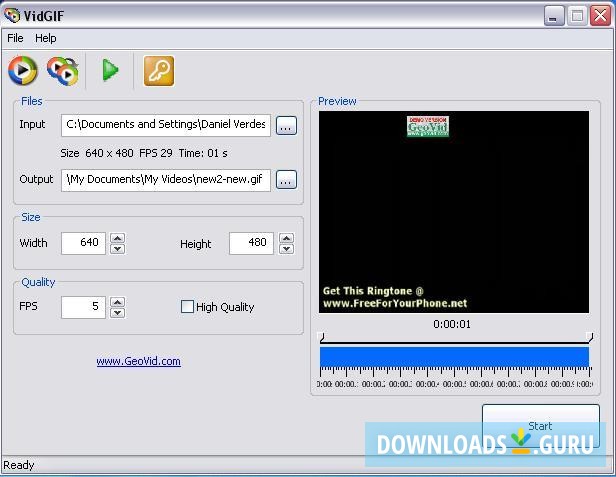Decrease the Height value with down arrow
Viewport: 616px width, 477px height.
(x=286, y=249)
